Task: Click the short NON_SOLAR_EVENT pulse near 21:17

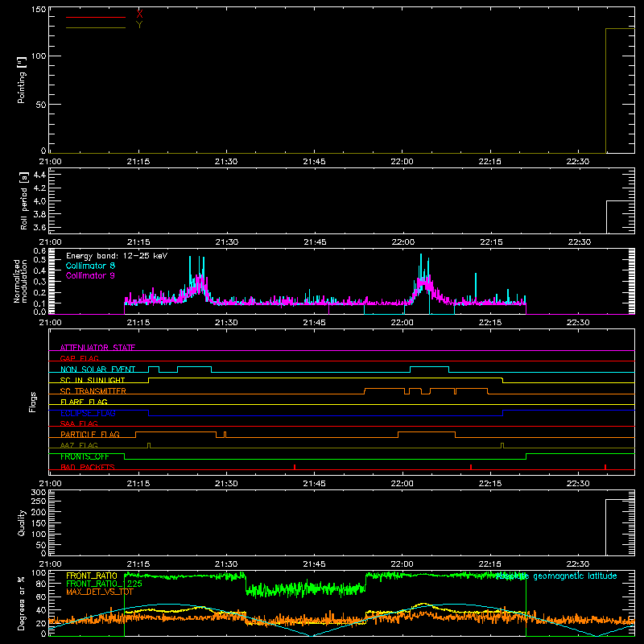Action: click(154, 369)
